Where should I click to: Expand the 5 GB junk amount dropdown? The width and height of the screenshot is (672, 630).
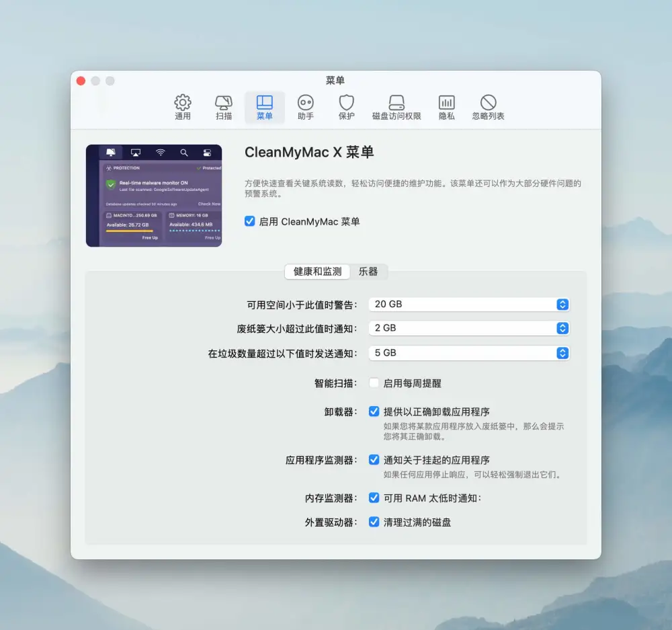coord(469,353)
